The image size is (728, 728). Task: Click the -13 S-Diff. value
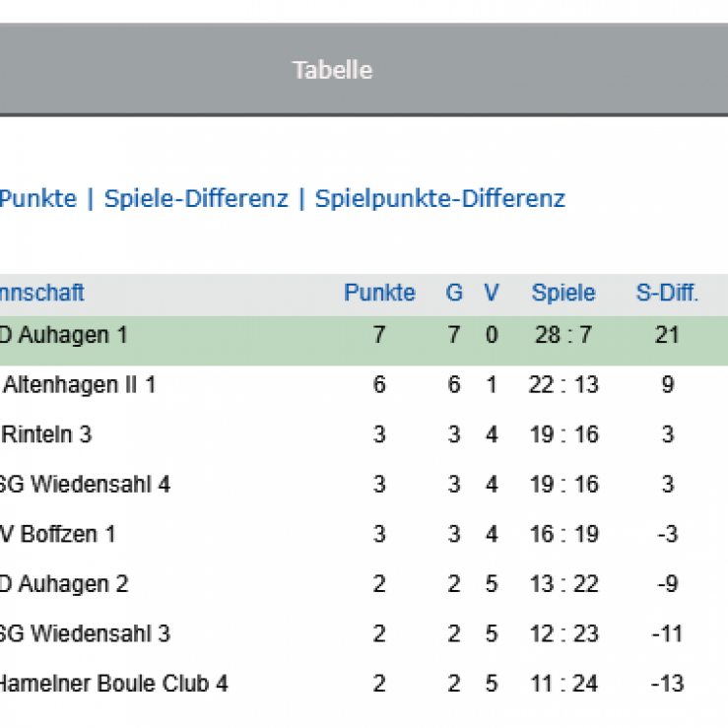[x=667, y=684]
